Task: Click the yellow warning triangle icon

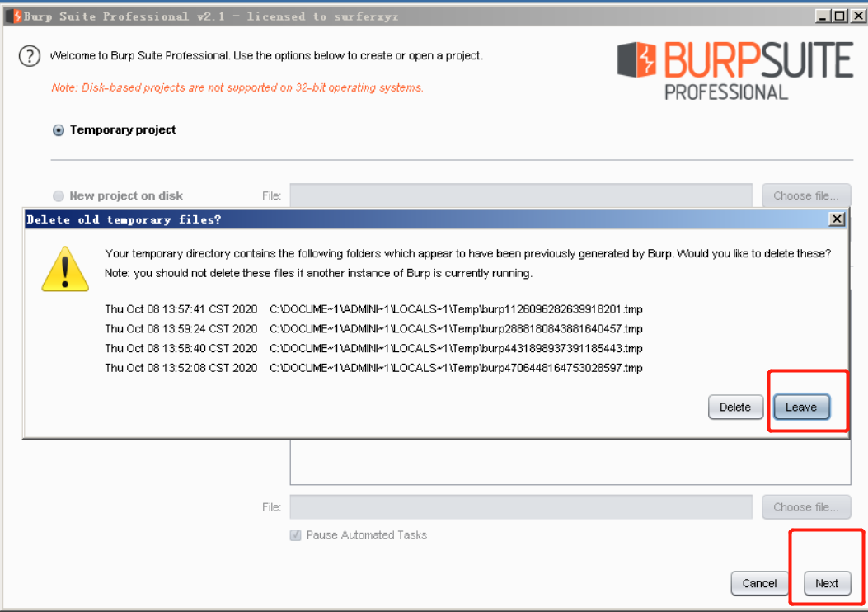Action: click(65, 269)
